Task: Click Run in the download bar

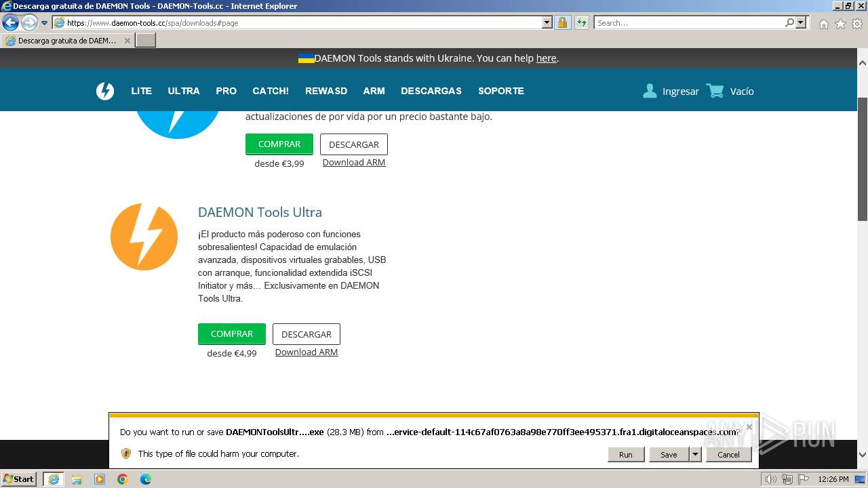Action: (626, 455)
